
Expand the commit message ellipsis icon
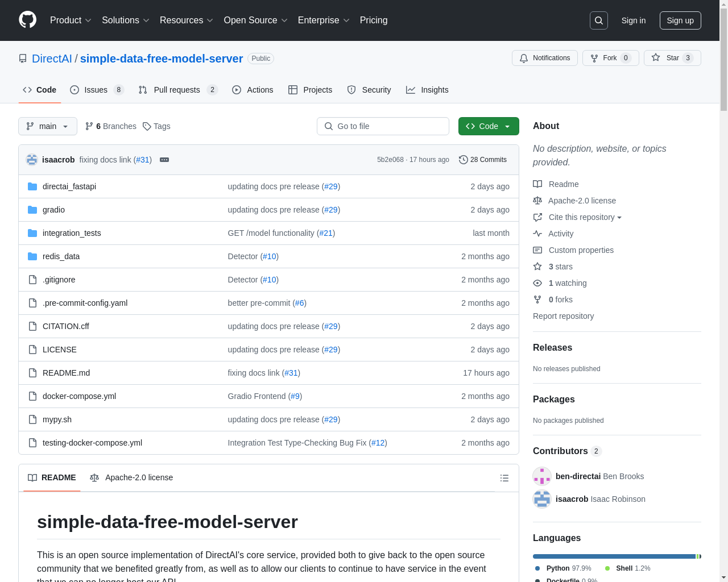[164, 160]
